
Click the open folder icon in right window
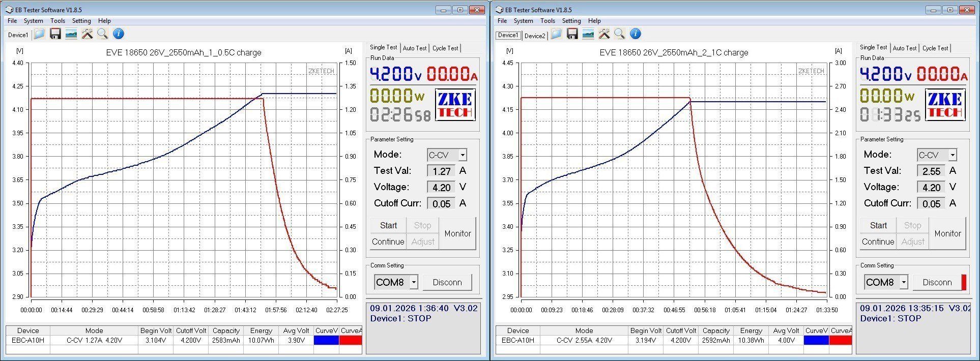click(x=557, y=34)
